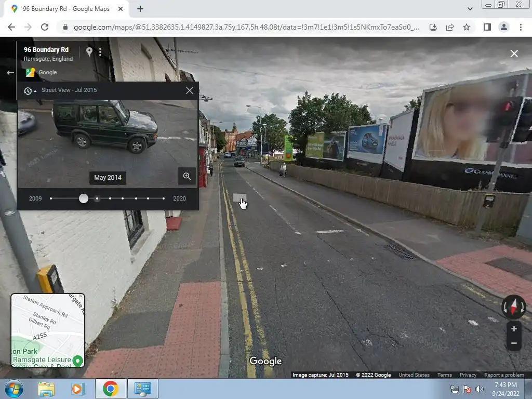The image size is (532, 399).
Task: Bookmark this page with the star icon
Action: (x=467, y=27)
